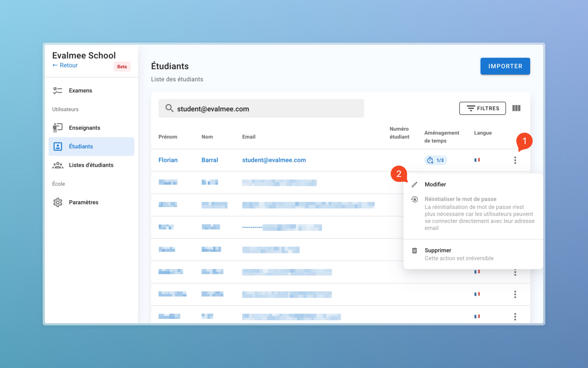588x368 pixels.
Task: Click the IMPORTER button
Action: point(505,66)
